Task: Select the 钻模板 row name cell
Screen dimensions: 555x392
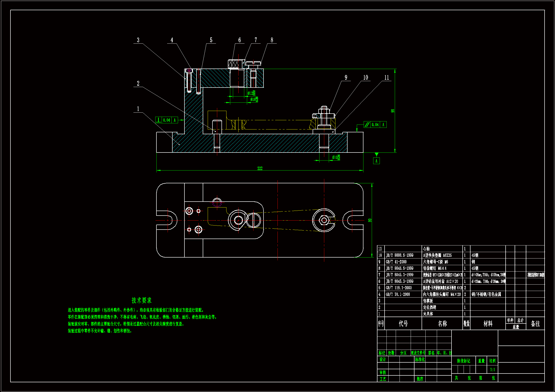Action: tap(428, 301)
